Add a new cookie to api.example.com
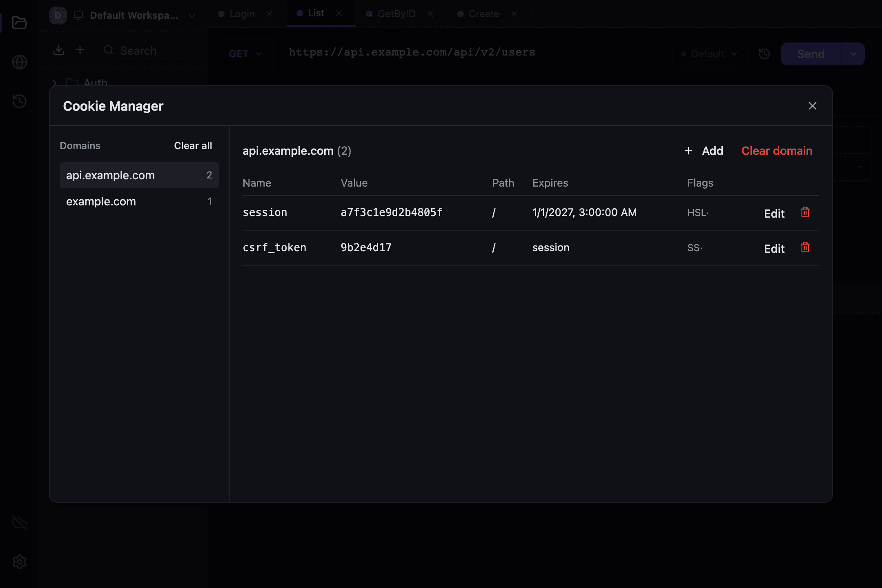This screenshot has width=882, height=588. 704,151
